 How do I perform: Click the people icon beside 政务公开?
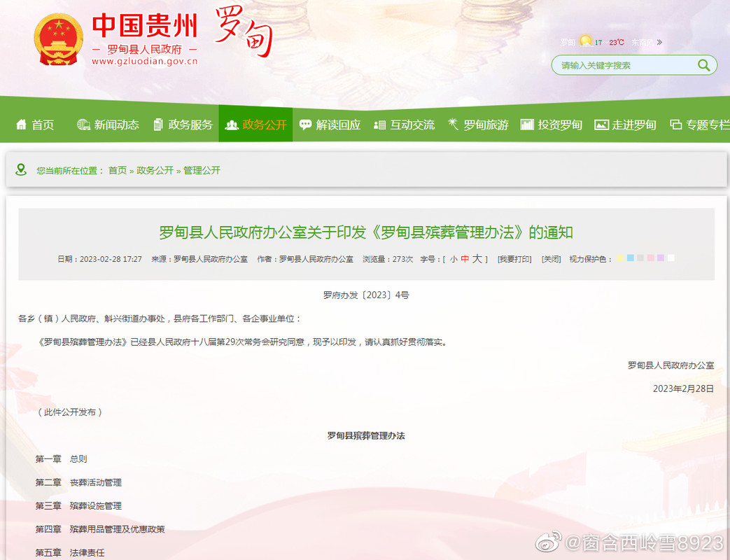click(232, 125)
